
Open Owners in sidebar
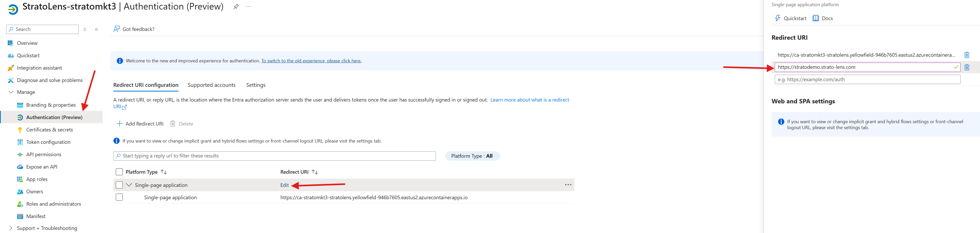(35, 192)
